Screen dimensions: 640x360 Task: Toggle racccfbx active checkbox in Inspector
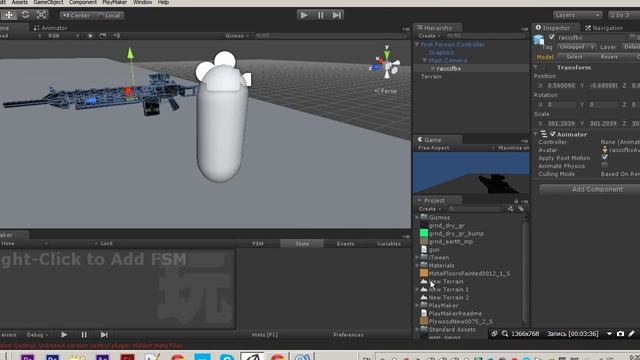(x=552, y=37)
